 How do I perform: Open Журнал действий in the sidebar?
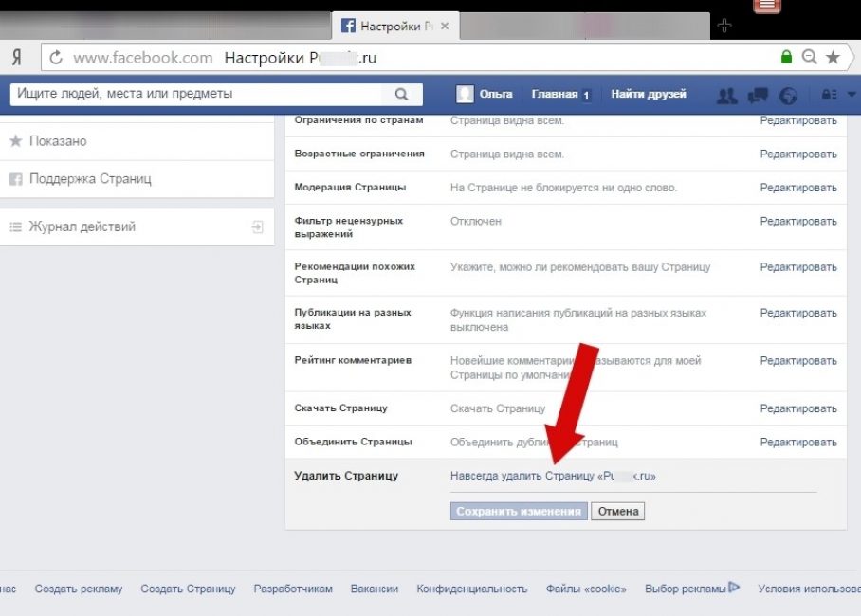tap(137, 226)
